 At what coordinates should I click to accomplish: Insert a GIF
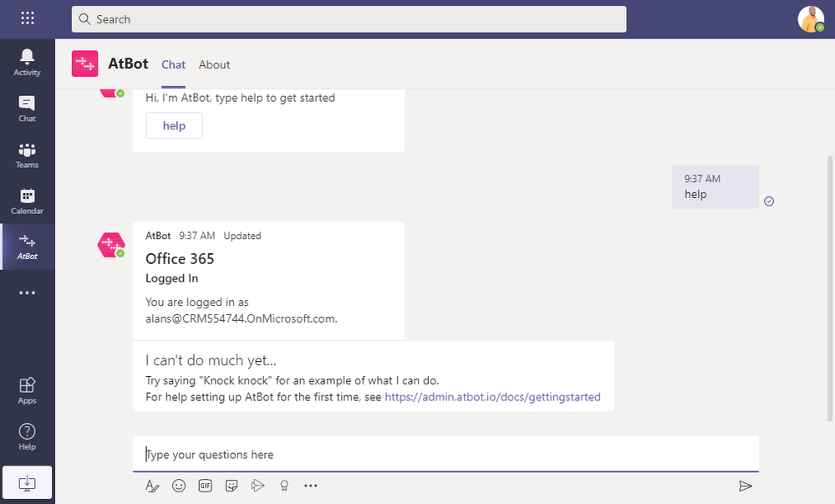click(205, 486)
